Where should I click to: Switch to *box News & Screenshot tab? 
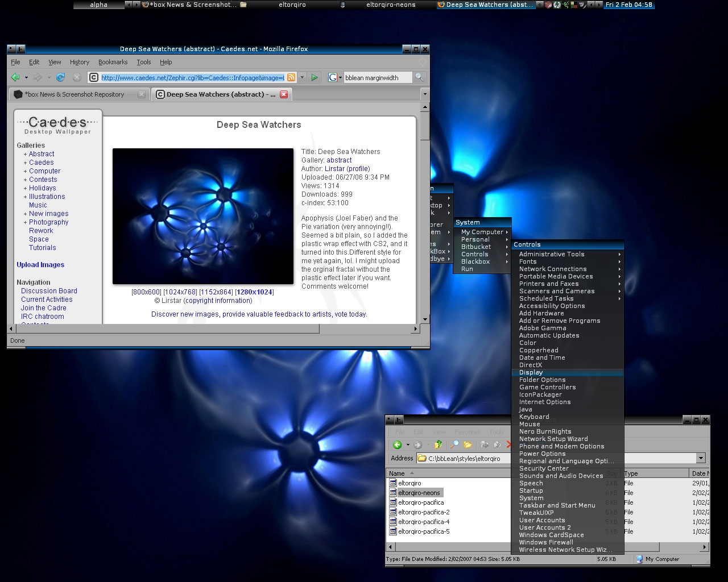click(79, 94)
